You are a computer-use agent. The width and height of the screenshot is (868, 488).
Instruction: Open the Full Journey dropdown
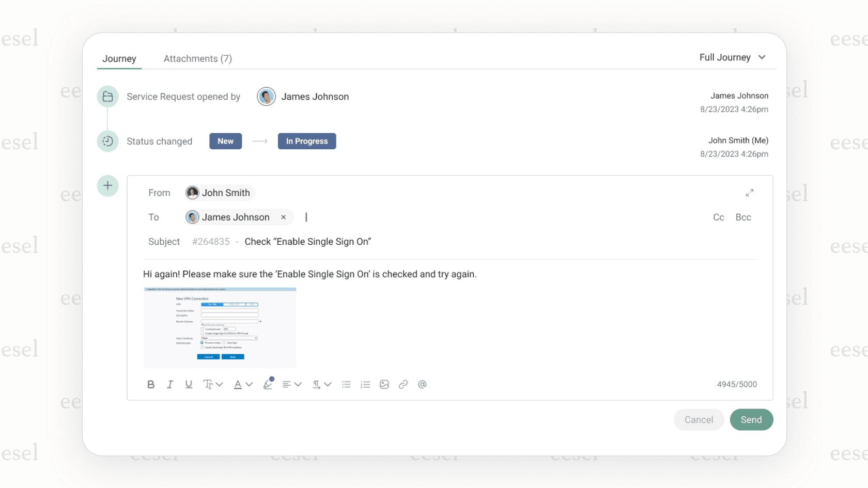pos(733,57)
